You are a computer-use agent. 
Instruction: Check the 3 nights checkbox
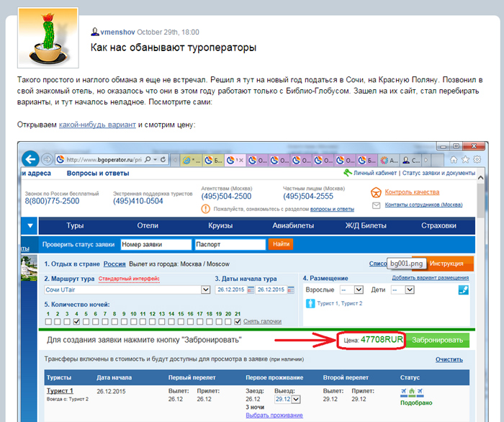tap(67, 321)
